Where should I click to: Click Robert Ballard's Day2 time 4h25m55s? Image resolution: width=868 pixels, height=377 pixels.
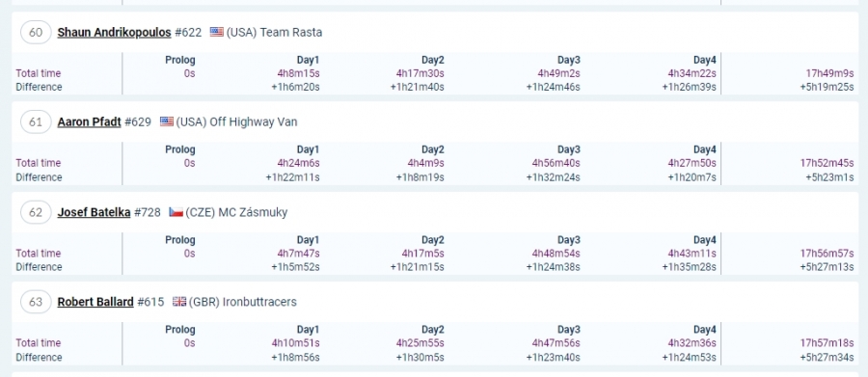tap(420, 343)
